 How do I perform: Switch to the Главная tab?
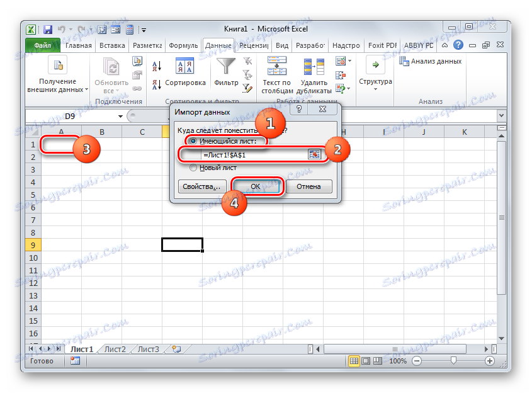click(78, 45)
